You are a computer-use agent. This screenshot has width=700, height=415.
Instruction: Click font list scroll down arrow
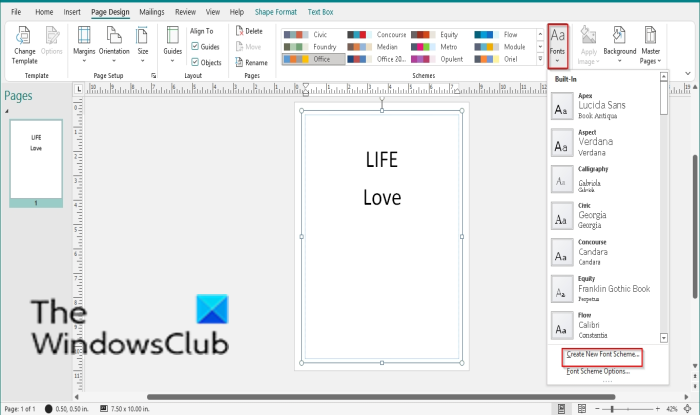point(664,338)
